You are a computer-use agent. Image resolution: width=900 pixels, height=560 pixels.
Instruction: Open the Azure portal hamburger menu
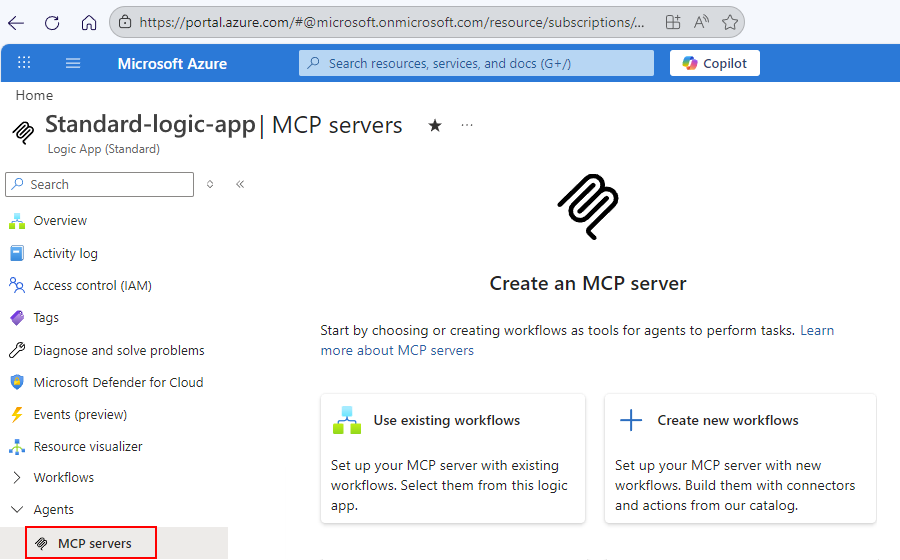click(73, 63)
